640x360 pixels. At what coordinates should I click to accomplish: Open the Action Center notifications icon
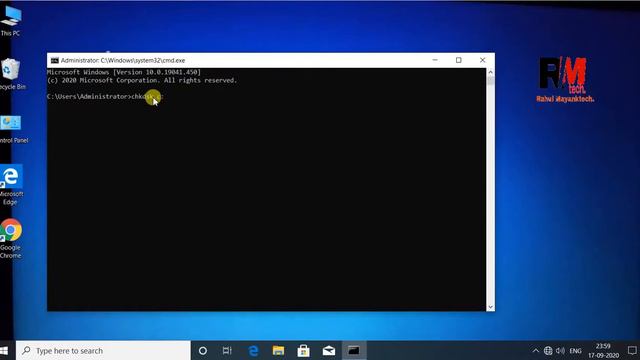click(632, 351)
